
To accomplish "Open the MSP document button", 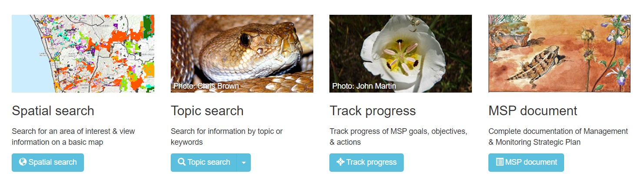I will [x=526, y=163].
